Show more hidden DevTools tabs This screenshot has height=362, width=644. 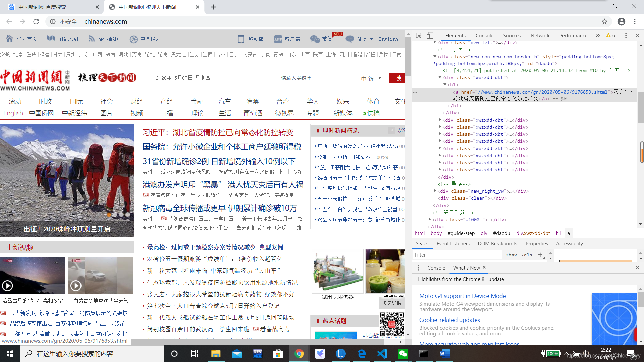[598, 35]
